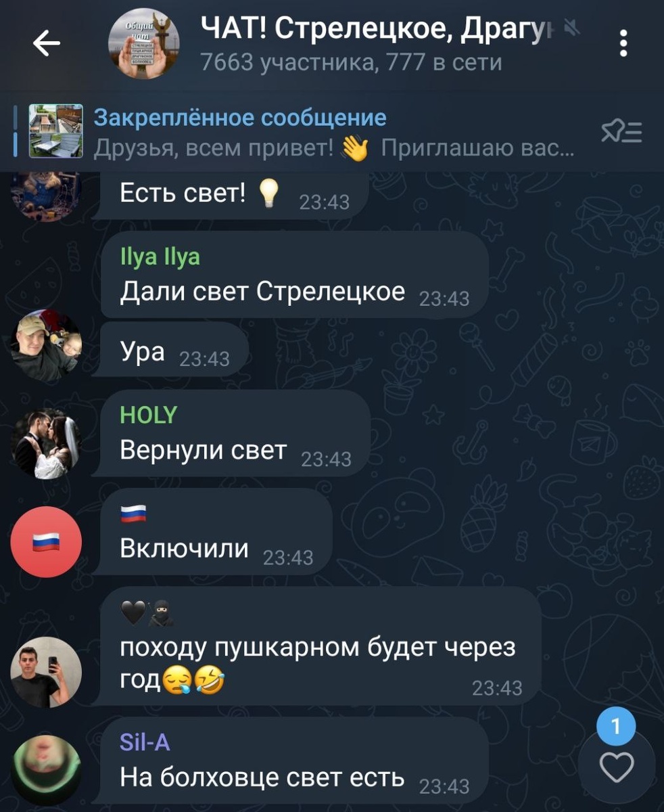This screenshot has height=812, width=664.
Task: Open the pinned messages list icon
Action: pos(621,133)
